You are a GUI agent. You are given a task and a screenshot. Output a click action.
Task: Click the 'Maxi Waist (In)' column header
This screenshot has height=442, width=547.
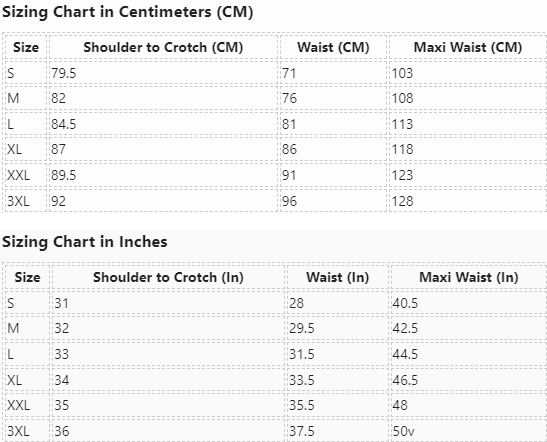tap(469, 277)
